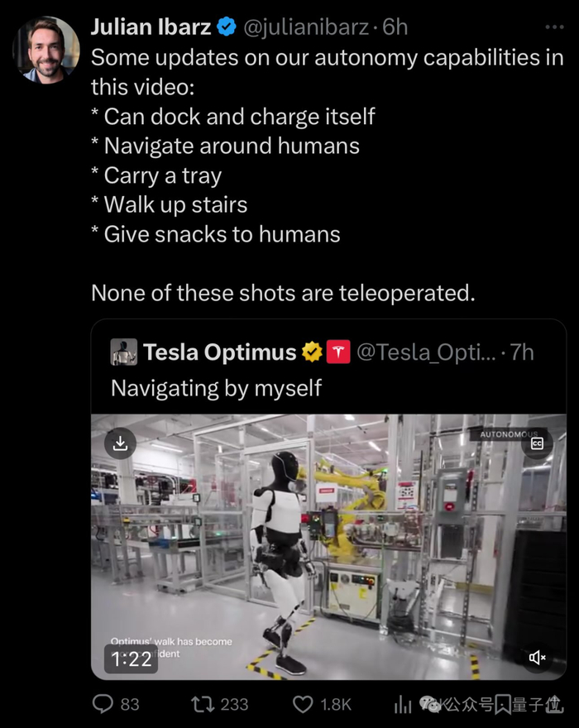
Task: Play the Optimus robot video
Action: click(328, 546)
